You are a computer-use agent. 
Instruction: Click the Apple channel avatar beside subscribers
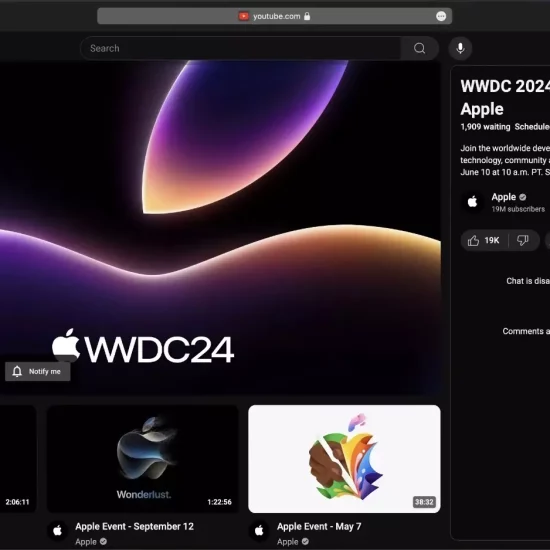pyautogui.click(x=472, y=202)
